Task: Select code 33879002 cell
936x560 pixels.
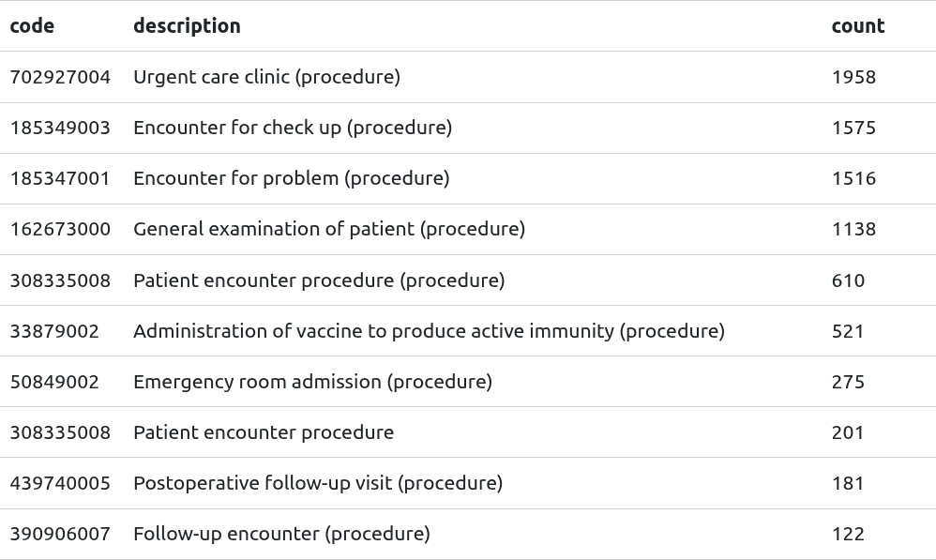Action: pyautogui.click(x=54, y=331)
